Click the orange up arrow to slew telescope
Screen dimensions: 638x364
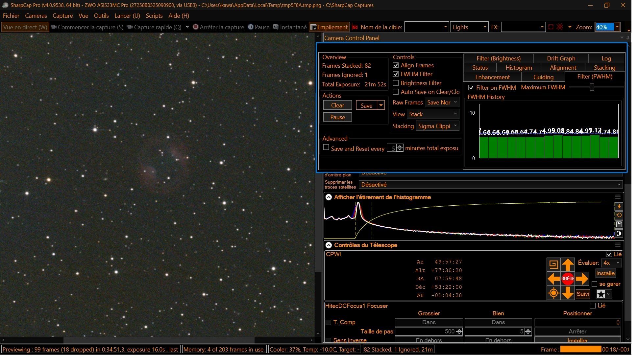568,264
